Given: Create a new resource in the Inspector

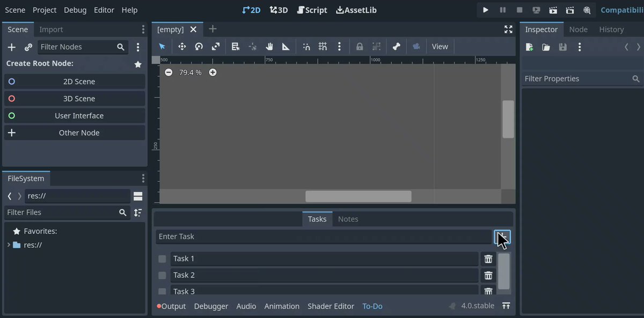Looking at the screenshot, I should (x=529, y=47).
